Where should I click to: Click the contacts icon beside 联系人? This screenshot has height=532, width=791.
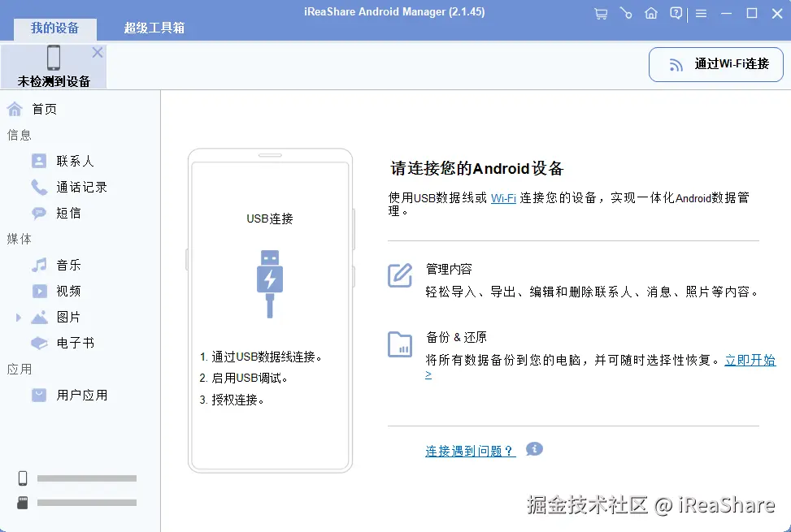[x=39, y=161]
